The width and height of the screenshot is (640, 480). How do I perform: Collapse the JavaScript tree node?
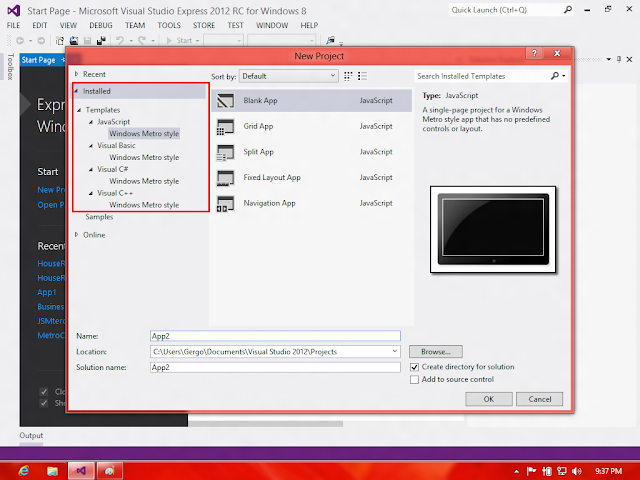point(91,122)
